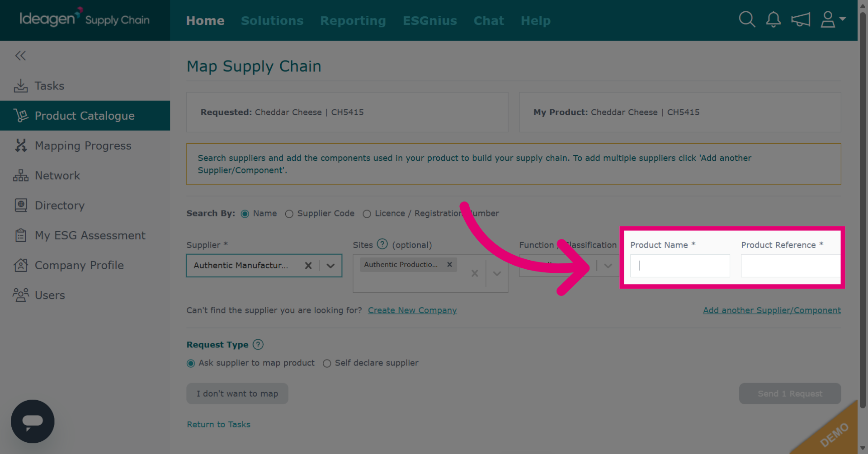Collapse the sidebar with double chevron
Screen dimensions: 868x454
click(20, 56)
